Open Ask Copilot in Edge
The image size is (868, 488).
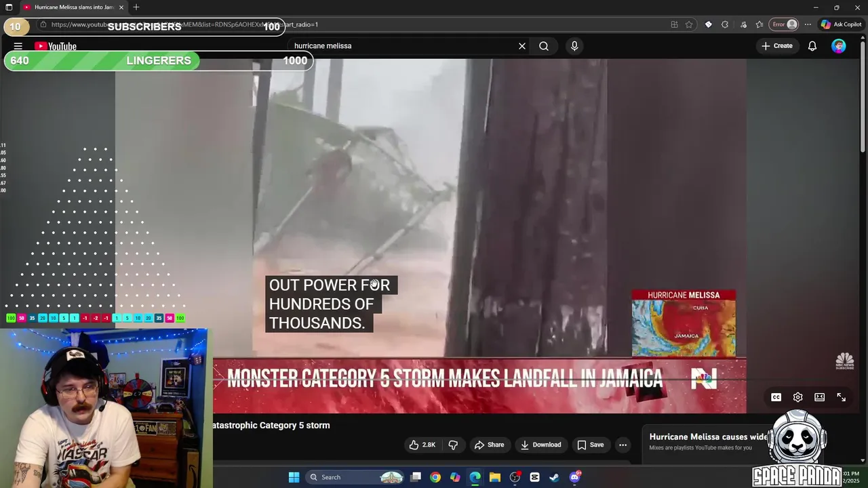(x=842, y=24)
